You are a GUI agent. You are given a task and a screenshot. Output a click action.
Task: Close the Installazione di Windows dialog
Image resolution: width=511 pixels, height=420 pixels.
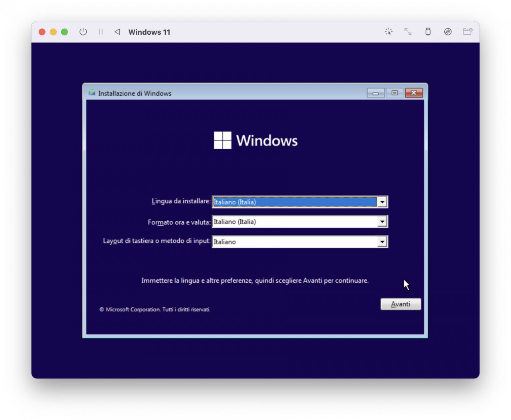click(x=414, y=93)
